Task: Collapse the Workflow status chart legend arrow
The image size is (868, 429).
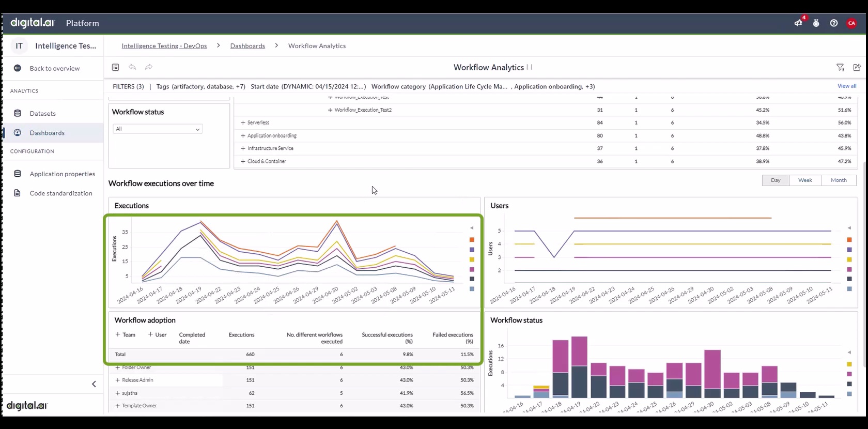Action: pyautogui.click(x=849, y=353)
